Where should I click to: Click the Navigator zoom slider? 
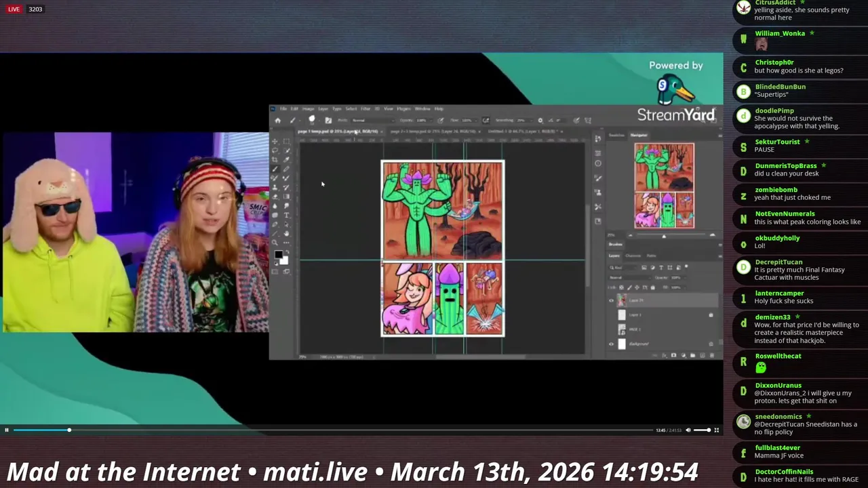[x=665, y=235]
